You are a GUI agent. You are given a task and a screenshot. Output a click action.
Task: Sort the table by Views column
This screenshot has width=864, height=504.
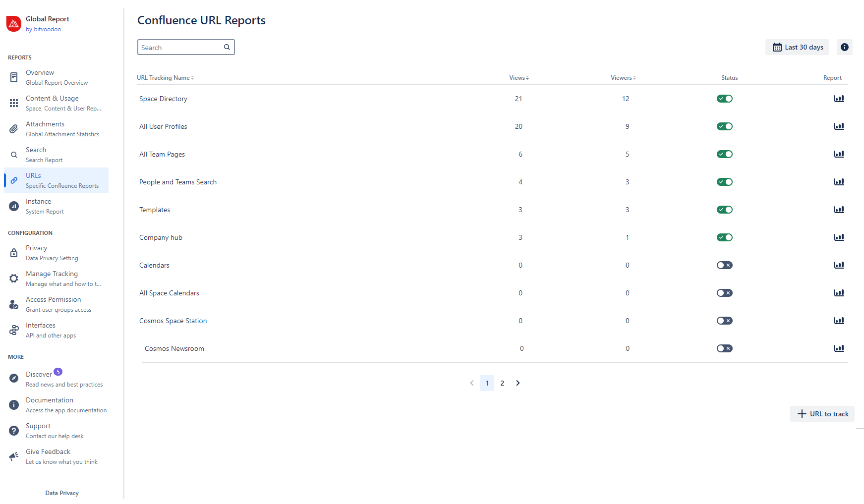tap(518, 78)
